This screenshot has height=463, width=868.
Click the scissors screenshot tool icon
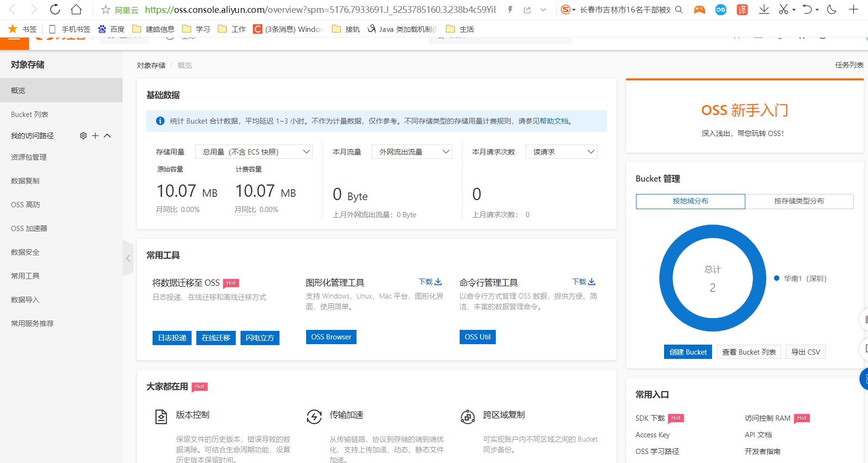783,10
